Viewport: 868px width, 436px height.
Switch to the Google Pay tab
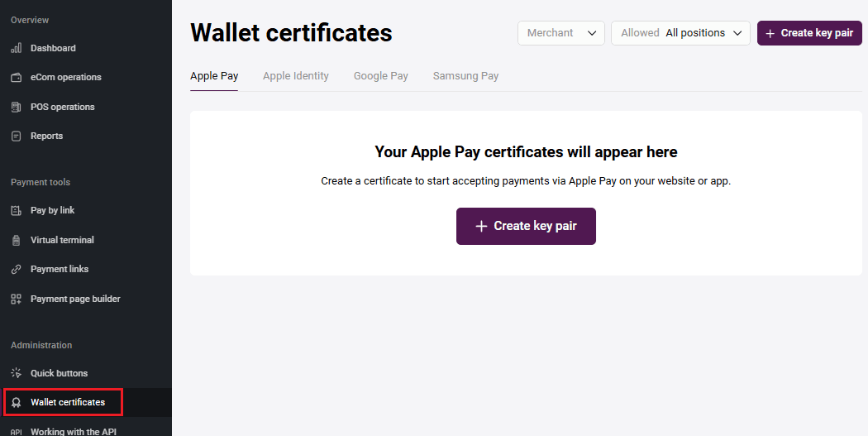[x=380, y=76]
